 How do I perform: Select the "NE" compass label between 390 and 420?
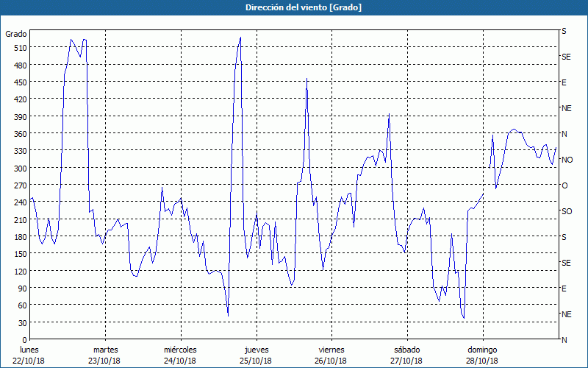pyautogui.click(x=567, y=108)
